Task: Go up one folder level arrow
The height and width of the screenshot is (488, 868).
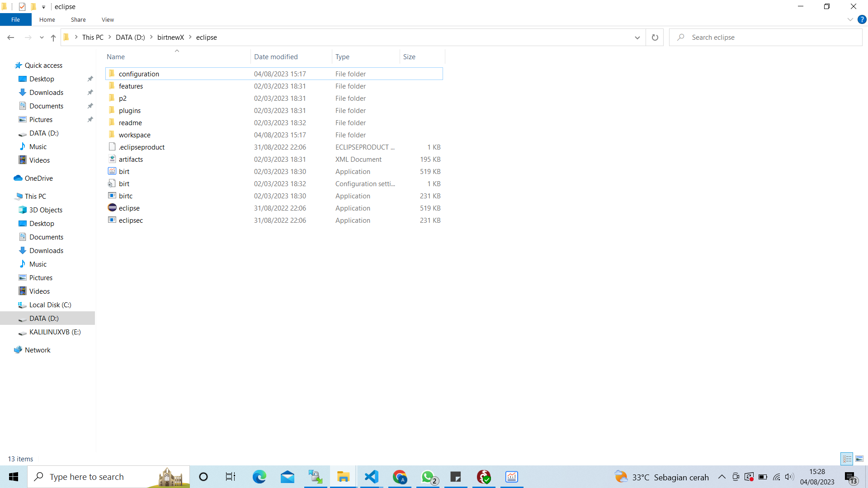Action: point(53,38)
